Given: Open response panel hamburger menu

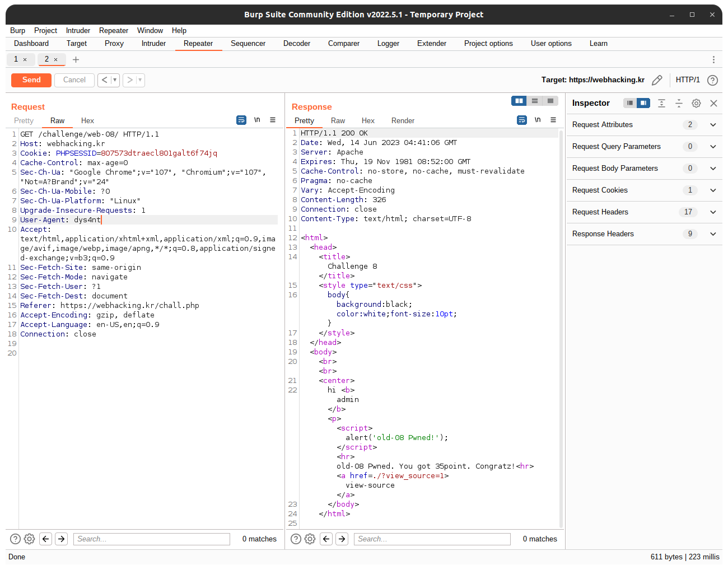Looking at the screenshot, I should (553, 120).
